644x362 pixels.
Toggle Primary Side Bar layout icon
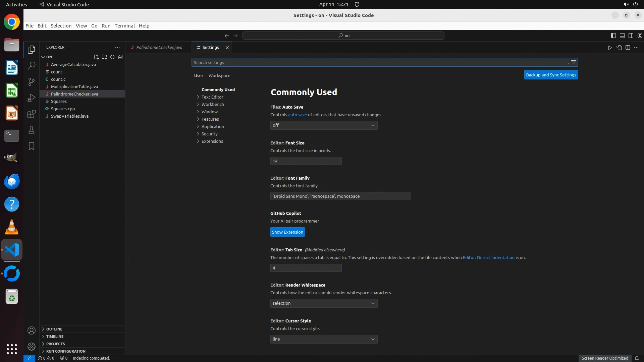[x=613, y=36]
